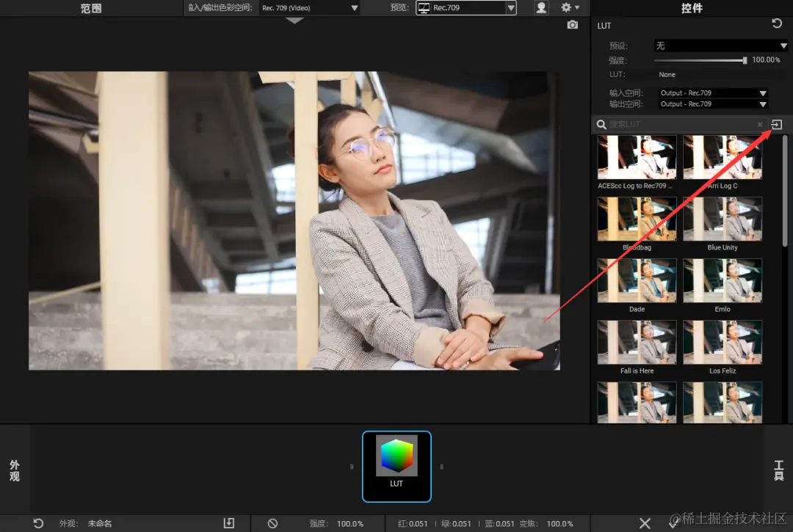The height and width of the screenshot is (532, 793).
Task: Open the 外观 looks side drawer
Action: pyautogui.click(x=15, y=470)
